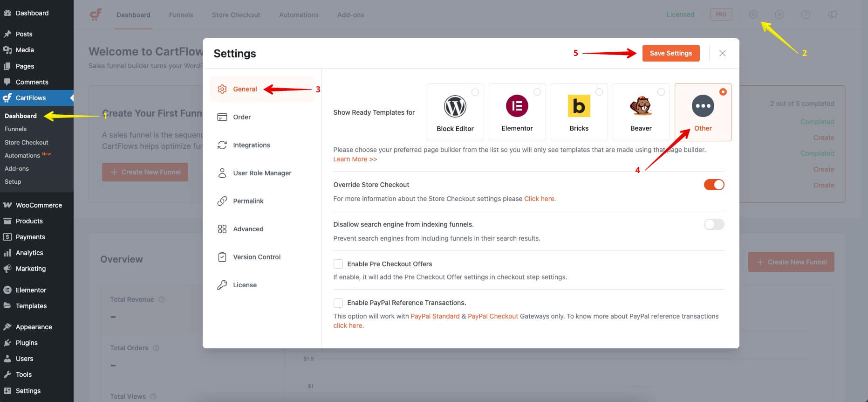Open settings gear icon in top header
Screen dimensions: 868x402
[753, 14]
